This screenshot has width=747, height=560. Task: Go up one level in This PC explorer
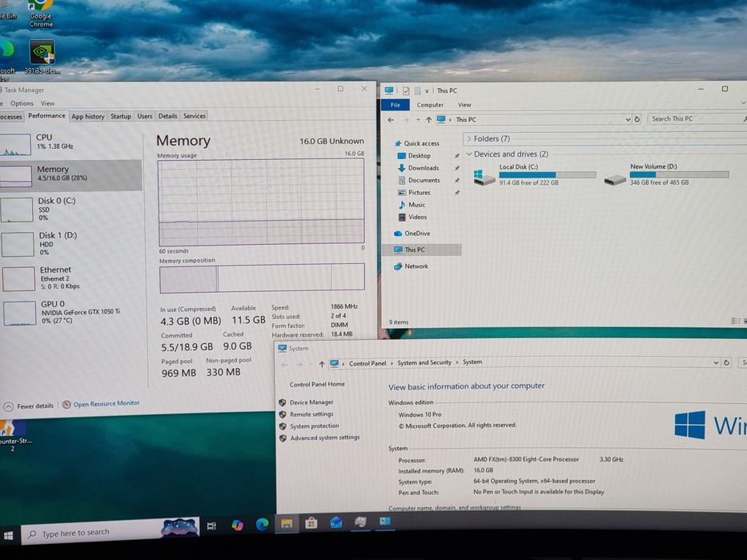428,120
